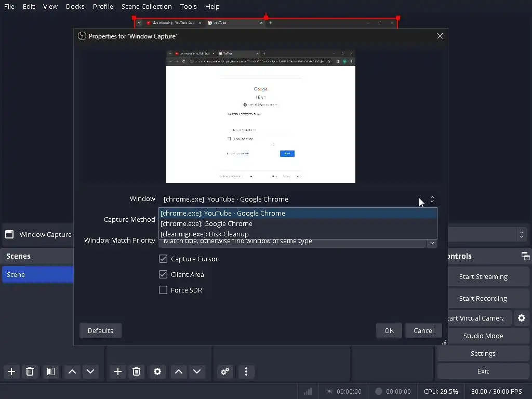Remove selected scene with trash icon

(x=30, y=371)
